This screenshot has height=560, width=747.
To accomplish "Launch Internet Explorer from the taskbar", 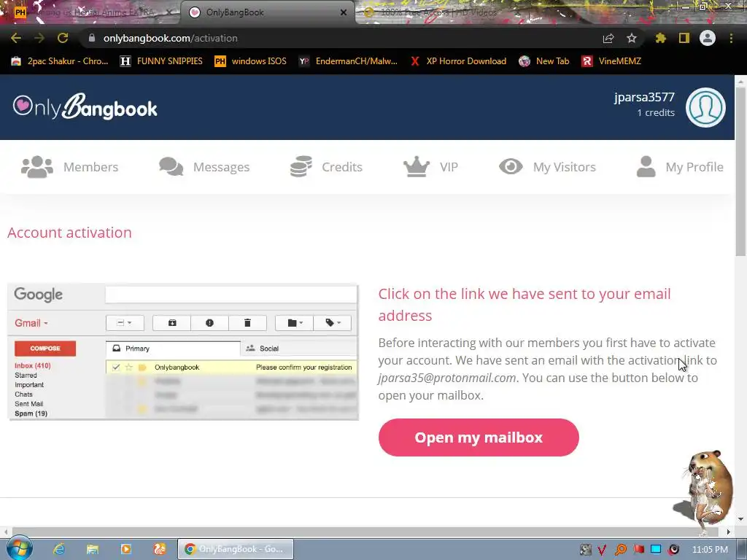I will [x=59, y=549].
